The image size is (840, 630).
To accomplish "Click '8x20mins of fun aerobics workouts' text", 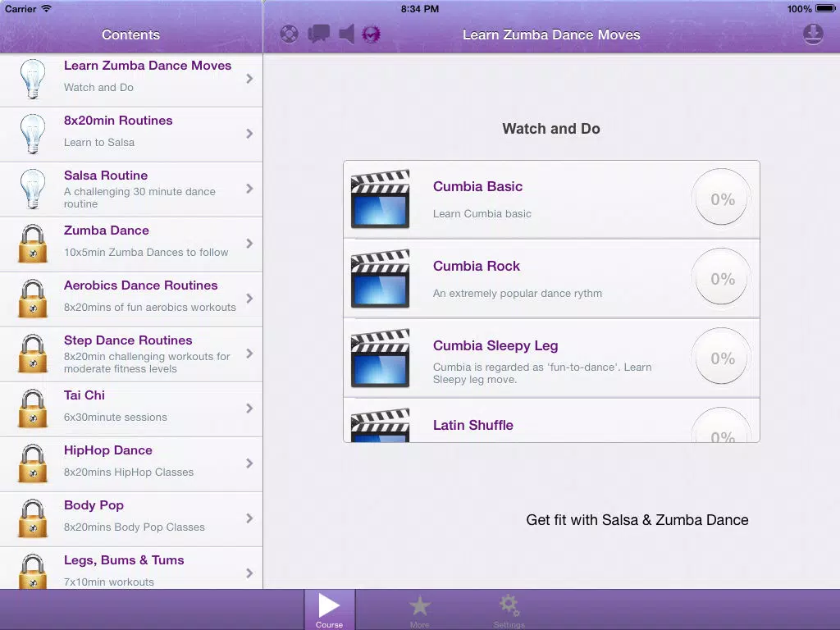I will click(x=150, y=308).
